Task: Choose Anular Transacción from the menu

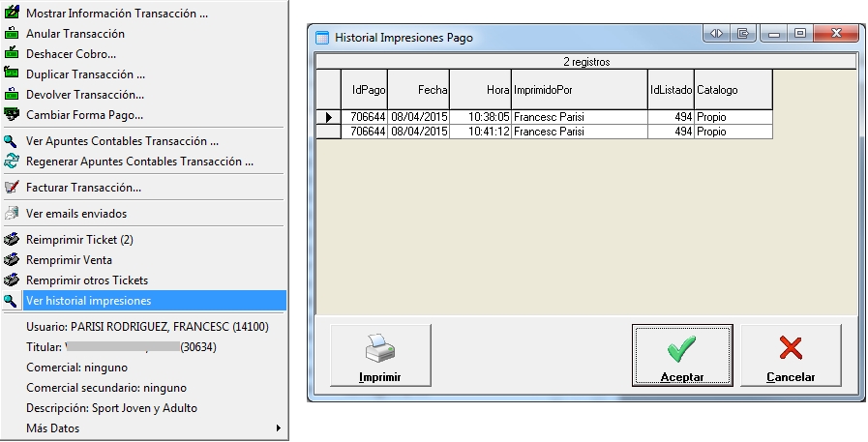Action: (x=75, y=34)
